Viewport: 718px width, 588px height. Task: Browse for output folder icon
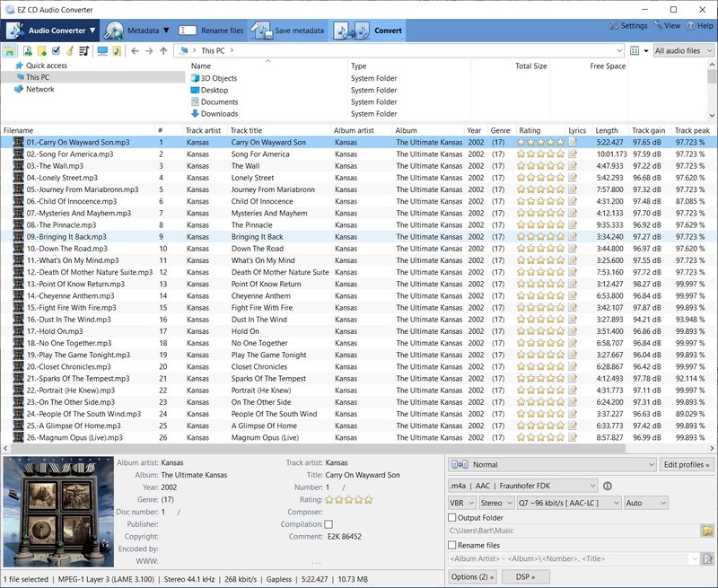707,531
